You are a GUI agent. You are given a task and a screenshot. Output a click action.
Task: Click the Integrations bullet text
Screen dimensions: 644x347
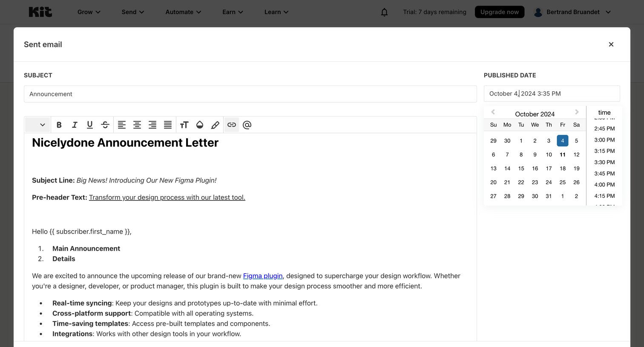point(147,334)
